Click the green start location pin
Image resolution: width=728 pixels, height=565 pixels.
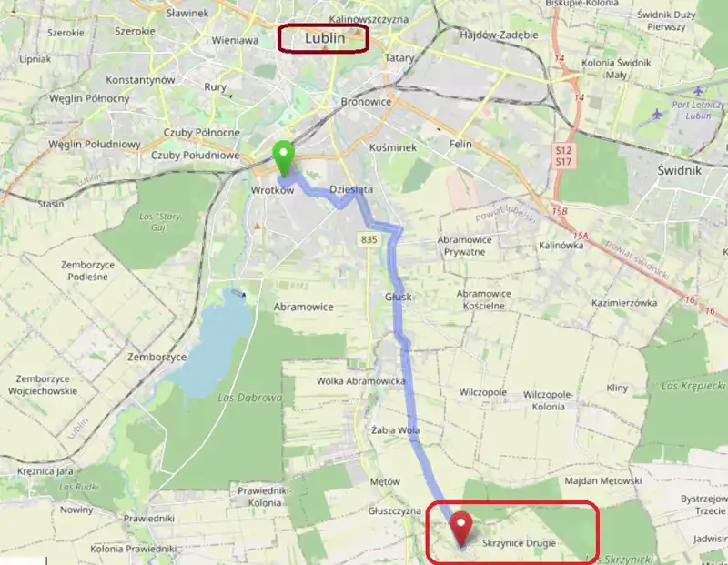(x=283, y=157)
